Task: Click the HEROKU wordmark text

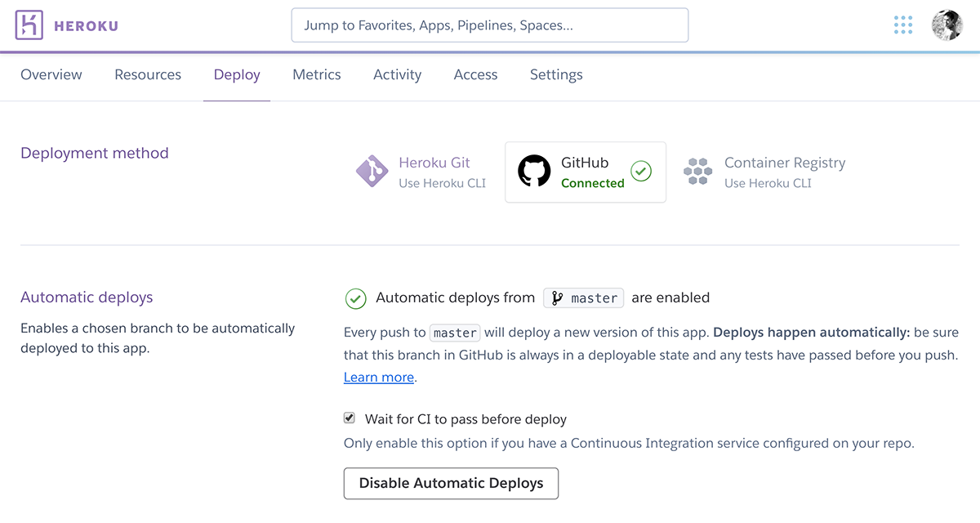Action: (x=86, y=26)
